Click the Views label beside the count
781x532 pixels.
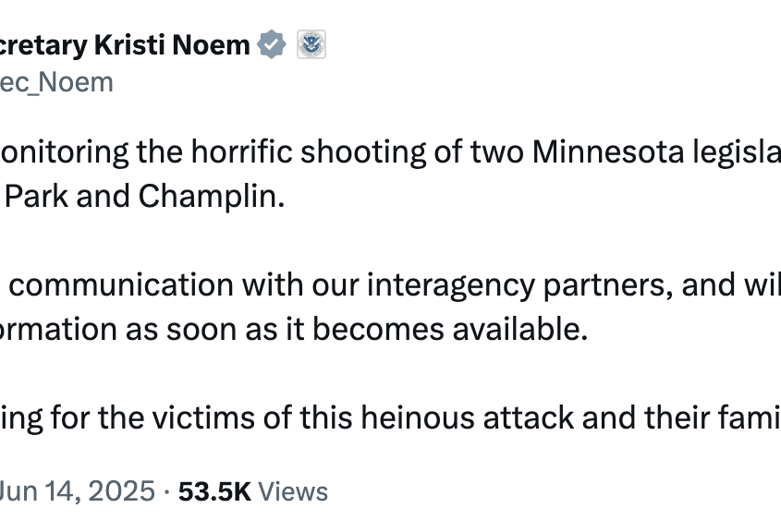293,491
